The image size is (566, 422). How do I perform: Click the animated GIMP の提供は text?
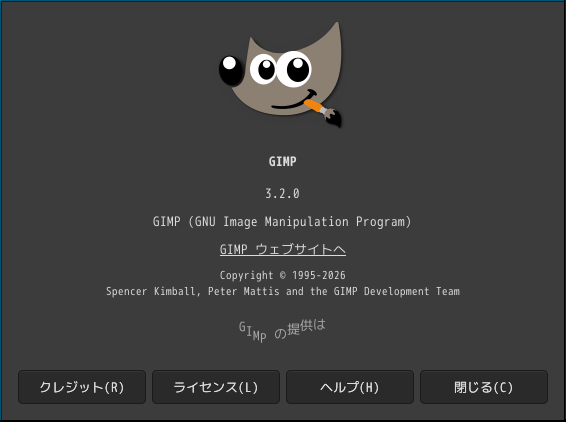pyautogui.click(x=282, y=330)
